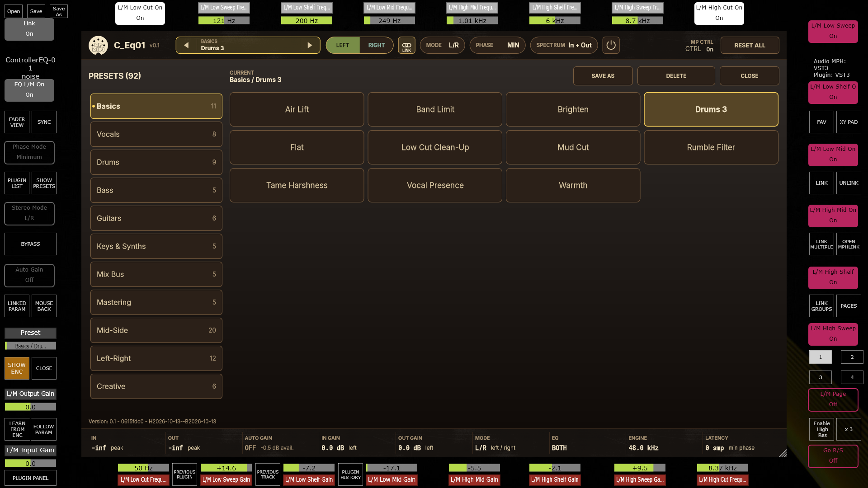Click the C_Eq01 plugin logo icon
The image size is (868, 488).
tap(98, 45)
